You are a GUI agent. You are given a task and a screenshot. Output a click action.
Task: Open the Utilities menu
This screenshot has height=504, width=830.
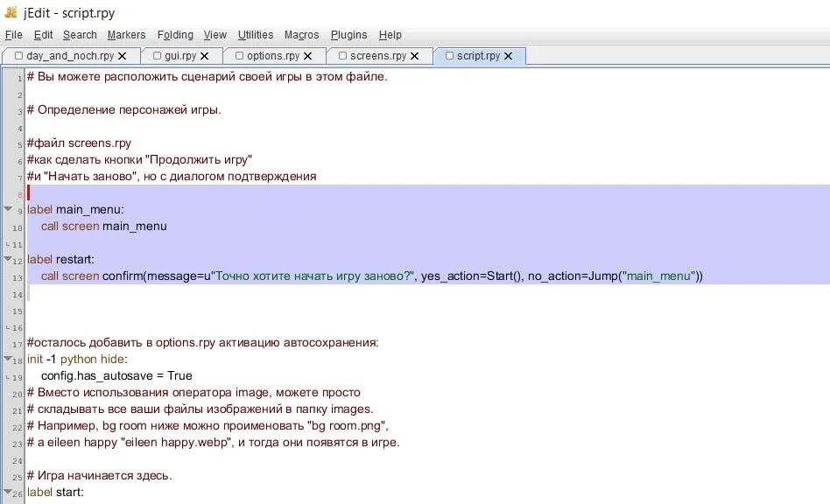click(256, 35)
